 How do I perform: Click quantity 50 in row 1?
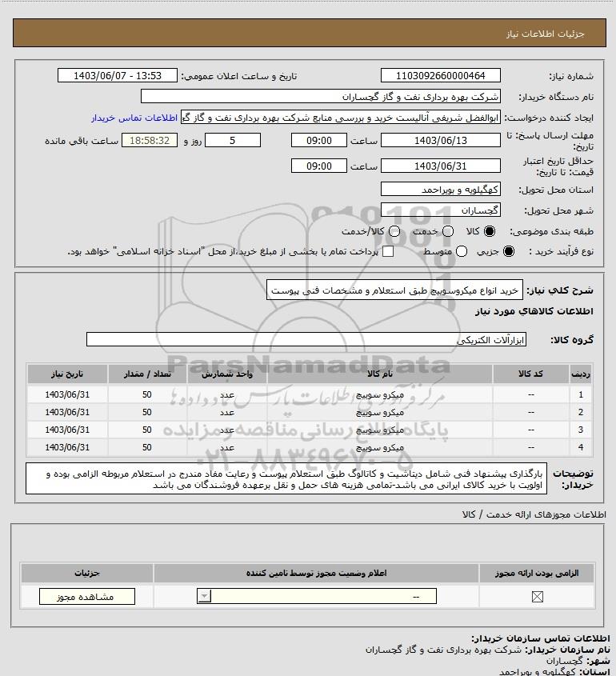coord(147,394)
